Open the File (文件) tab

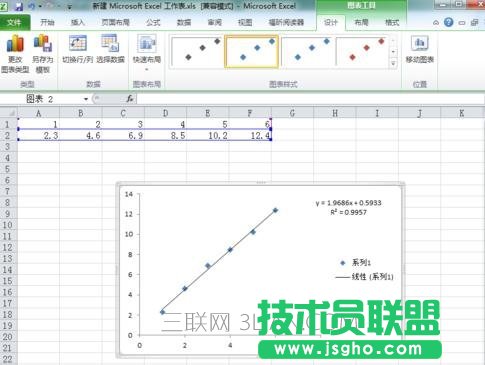click(x=15, y=23)
